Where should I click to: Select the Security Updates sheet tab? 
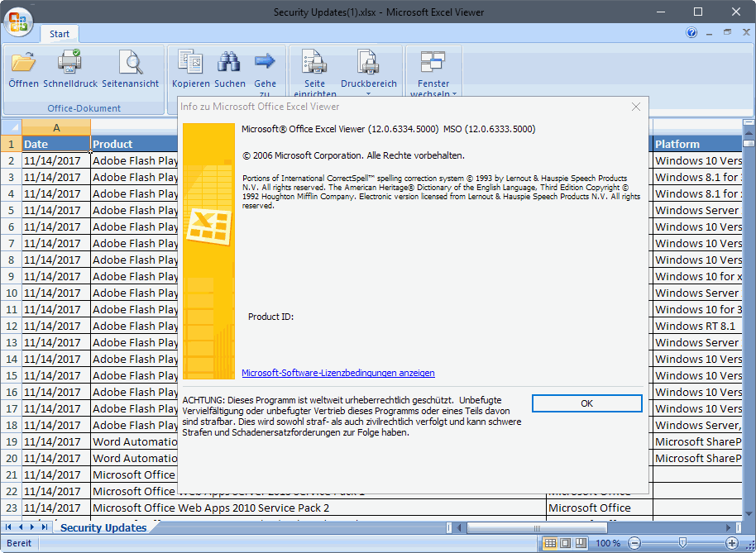103,527
